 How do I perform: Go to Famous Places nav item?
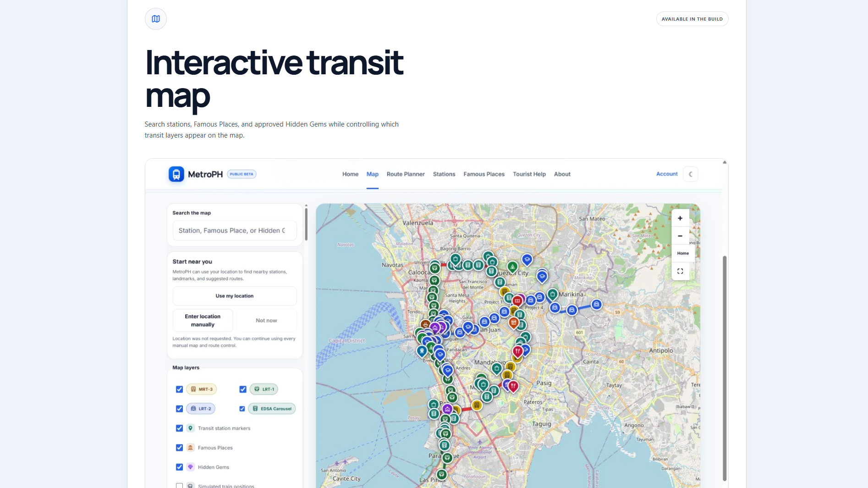[x=484, y=174]
